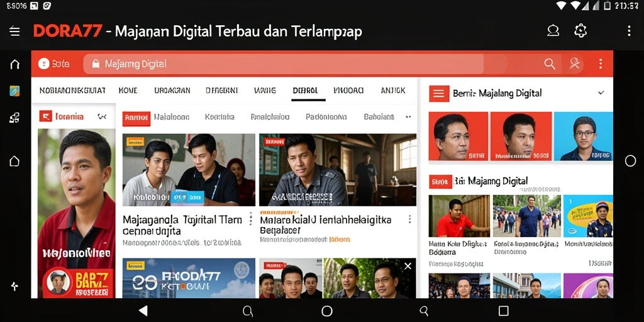Open the three-dot menu in red browser bar
This screenshot has width=644, height=322.
pos(601,64)
